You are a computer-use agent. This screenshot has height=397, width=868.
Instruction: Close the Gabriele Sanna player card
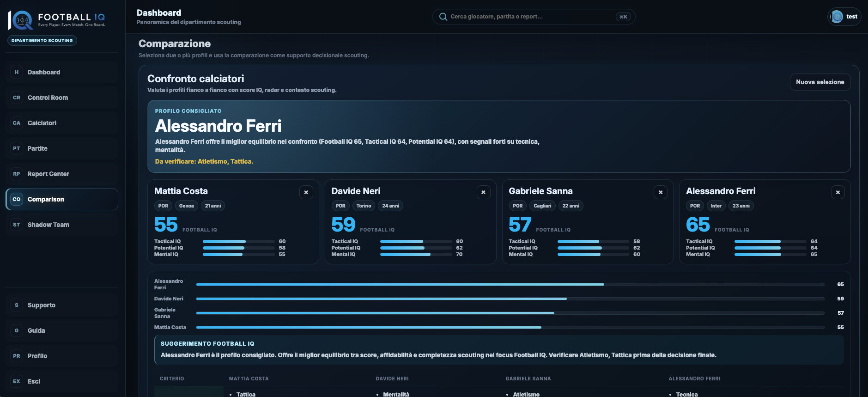(661, 192)
